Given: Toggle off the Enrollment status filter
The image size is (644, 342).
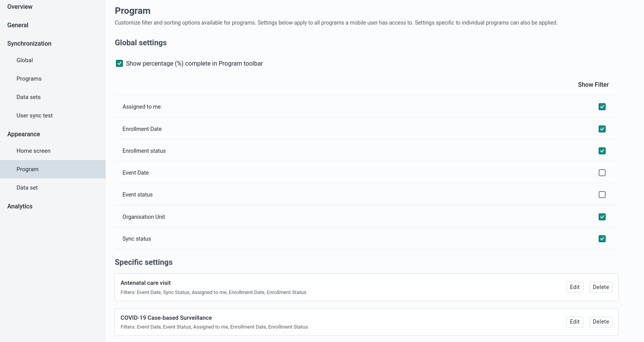Looking at the screenshot, I should tap(602, 151).
